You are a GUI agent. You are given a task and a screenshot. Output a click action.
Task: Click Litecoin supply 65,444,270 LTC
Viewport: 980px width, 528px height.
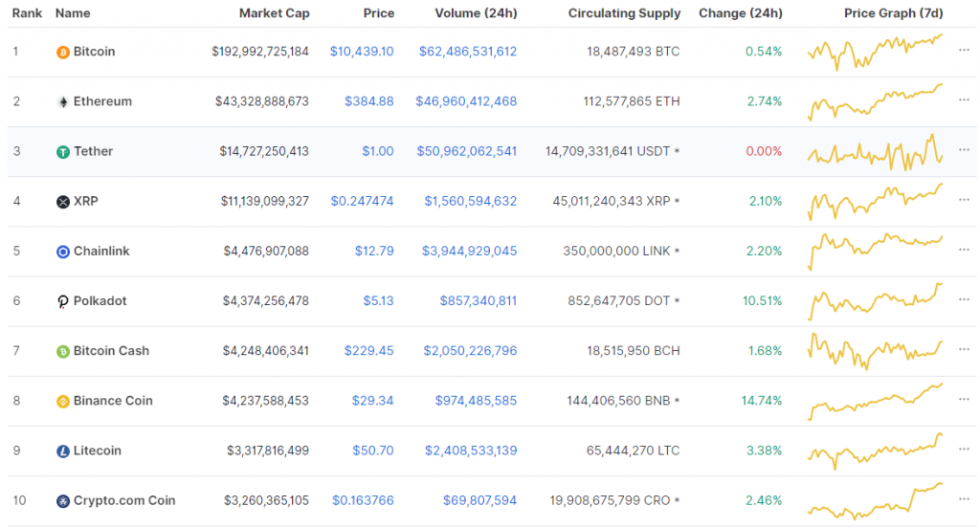[634, 451]
